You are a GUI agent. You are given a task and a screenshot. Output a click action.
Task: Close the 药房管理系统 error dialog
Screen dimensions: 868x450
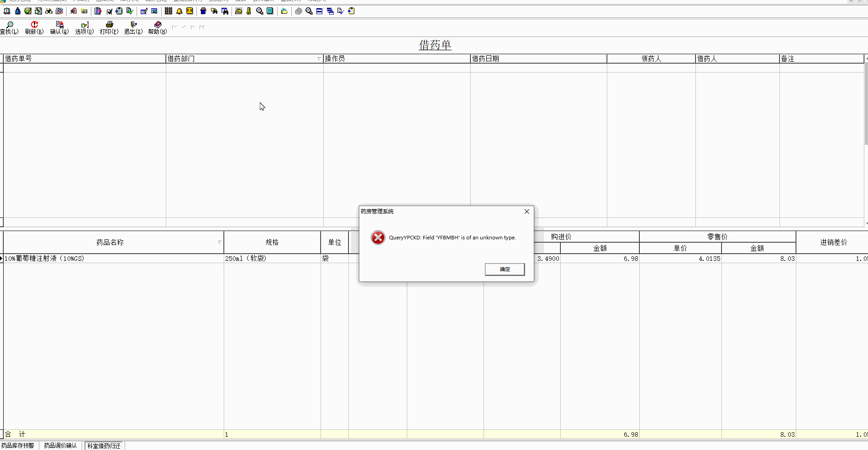(x=527, y=212)
